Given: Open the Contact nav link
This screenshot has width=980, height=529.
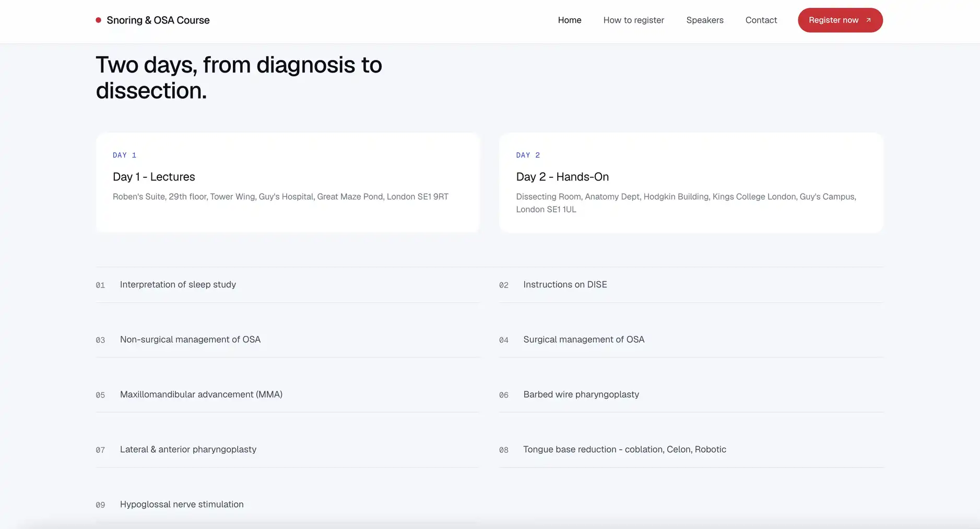Looking at the screenshot, I should click(x=761, y=20).
